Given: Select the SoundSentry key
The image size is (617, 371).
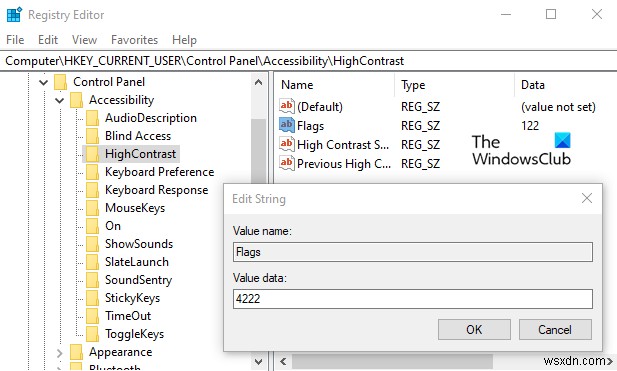Looking at the screenshot, I should [x=138, y=280].
